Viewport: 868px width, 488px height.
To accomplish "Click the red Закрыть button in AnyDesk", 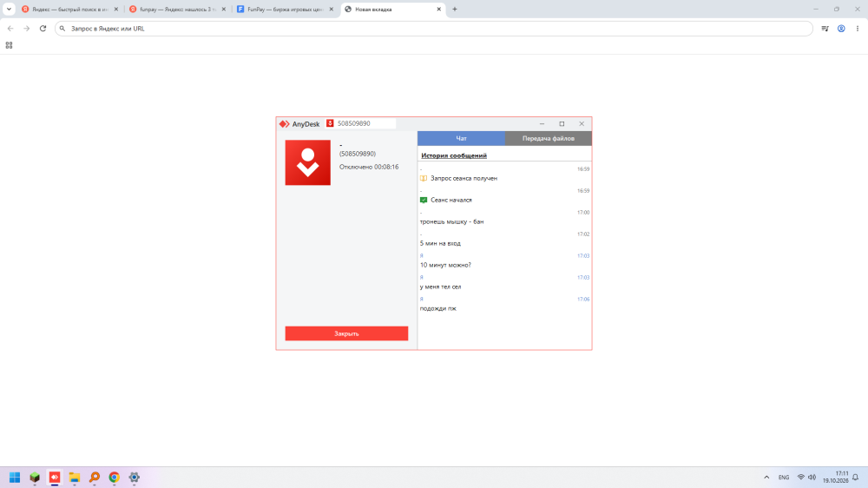I will click(x=346, y=333).
